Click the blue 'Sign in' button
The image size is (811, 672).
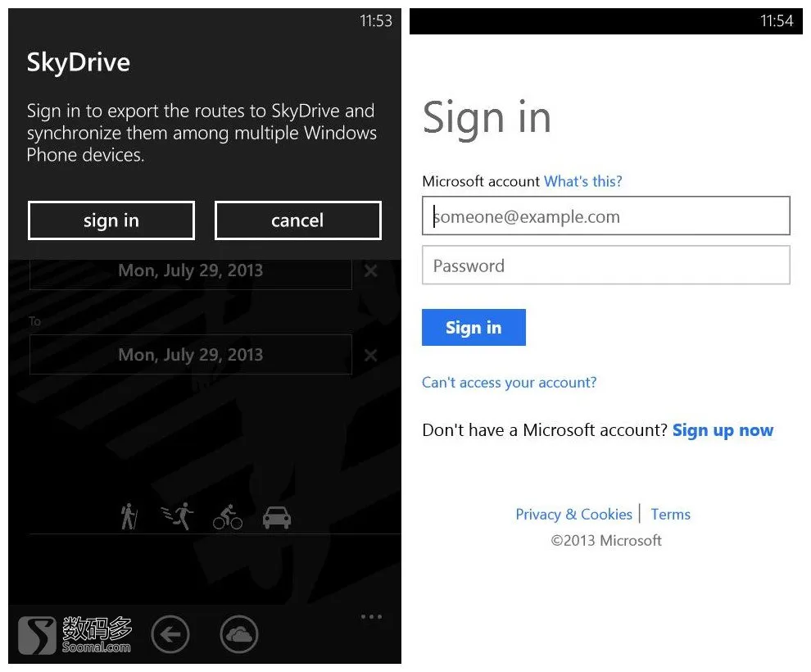coord(473,328)
